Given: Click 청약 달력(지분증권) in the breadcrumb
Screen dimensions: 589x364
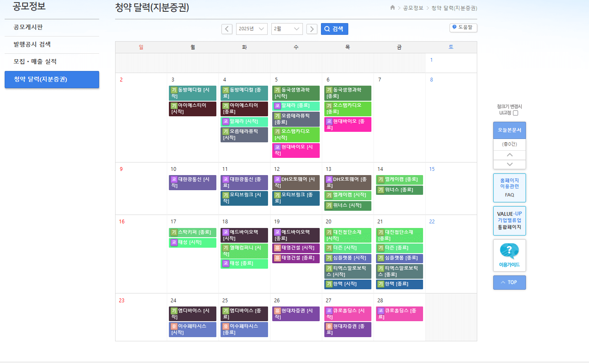Looking at the screenshot, I should 454,8.
